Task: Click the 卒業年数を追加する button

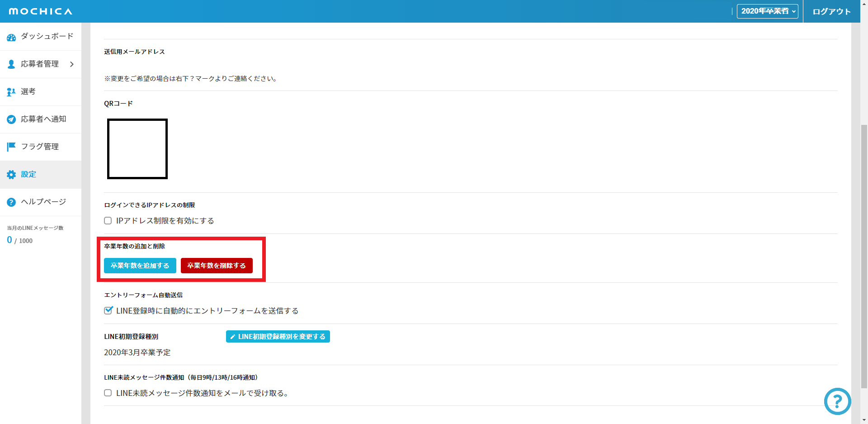Action: (140, 266)
